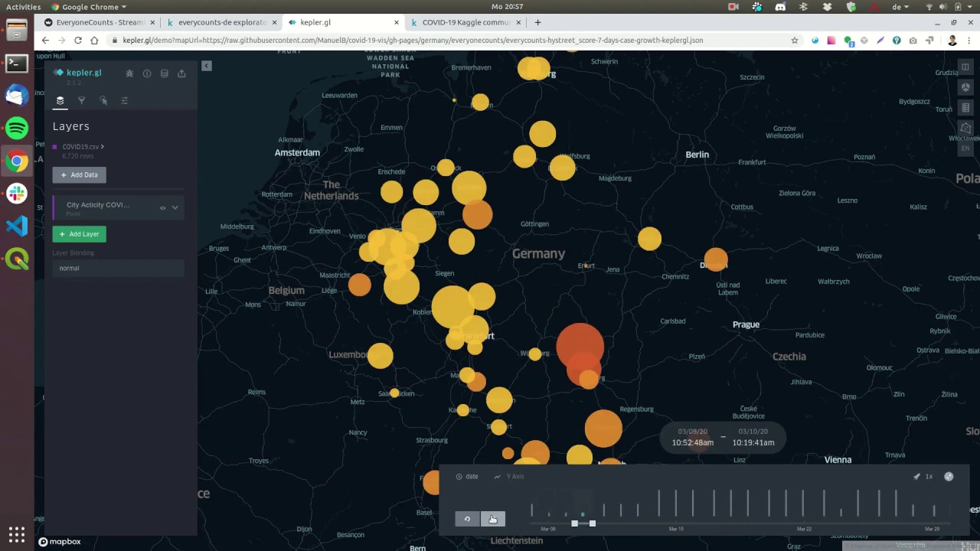
Task: Show the map legend icon
Action: (965, 108)
